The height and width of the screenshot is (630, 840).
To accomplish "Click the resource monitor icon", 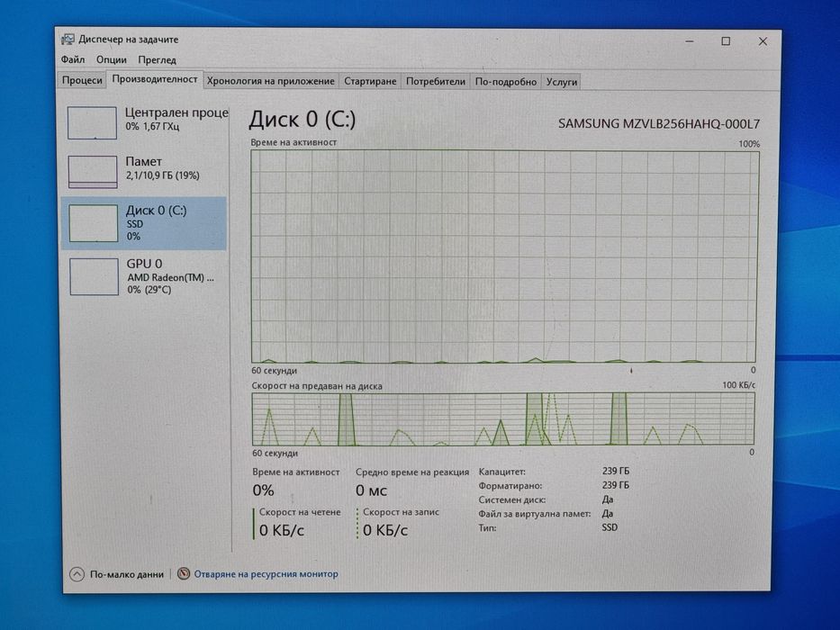I will click(183, 574).
